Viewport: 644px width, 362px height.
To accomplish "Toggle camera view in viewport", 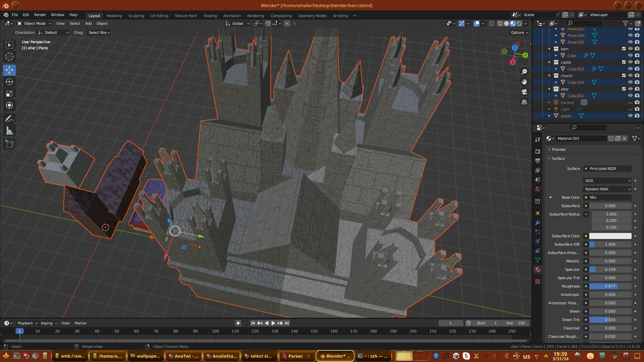I will click(524, 92).
